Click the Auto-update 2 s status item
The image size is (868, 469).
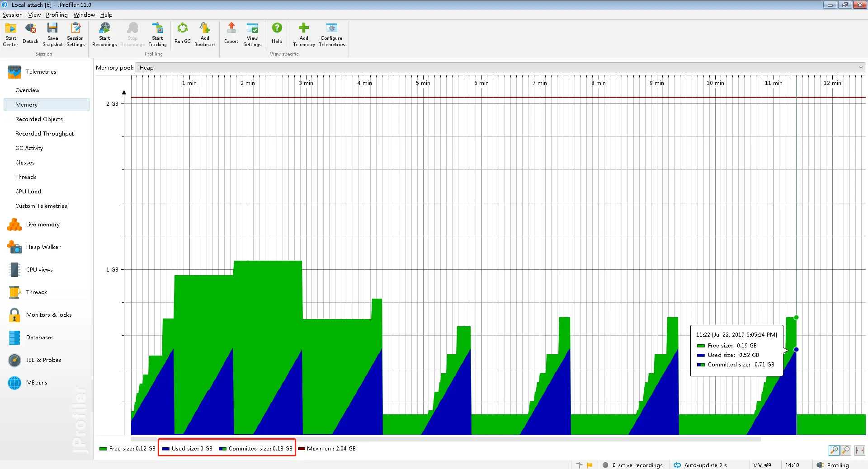point(700,465)
